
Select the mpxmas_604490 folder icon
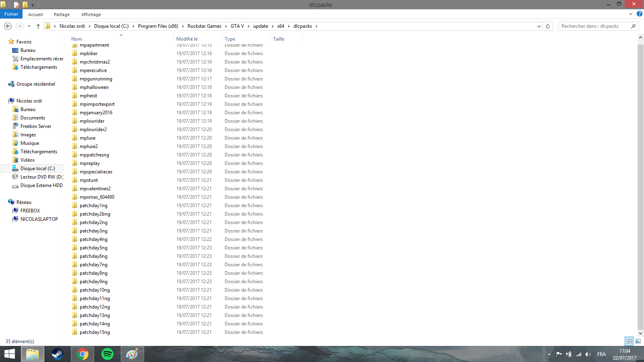click(x=75, y=197)
